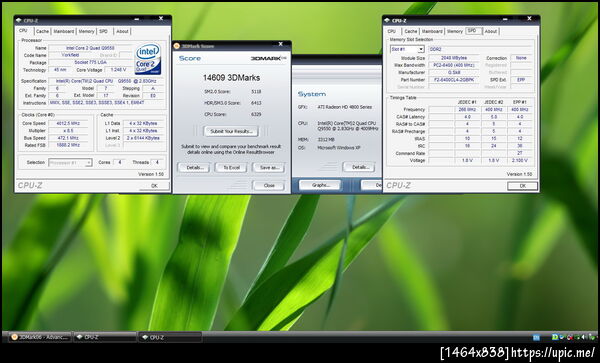Click the Package value Socket 775 LGA
The width and height of the screenshot is (600, 363).
tap(90, 62)
